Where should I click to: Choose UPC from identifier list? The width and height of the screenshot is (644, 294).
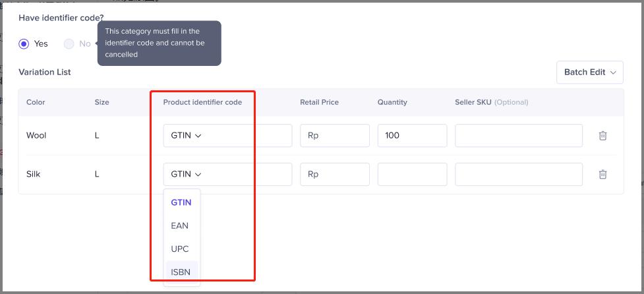click(x=180, y=249)
